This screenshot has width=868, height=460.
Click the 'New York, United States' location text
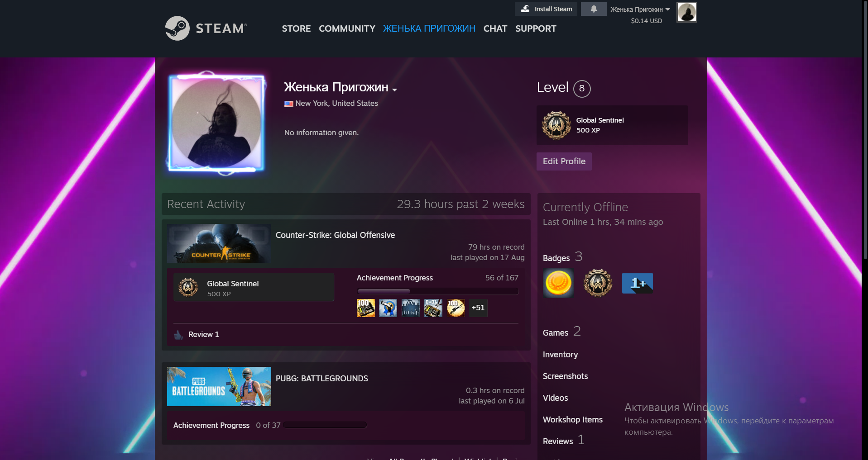point(336,104)
